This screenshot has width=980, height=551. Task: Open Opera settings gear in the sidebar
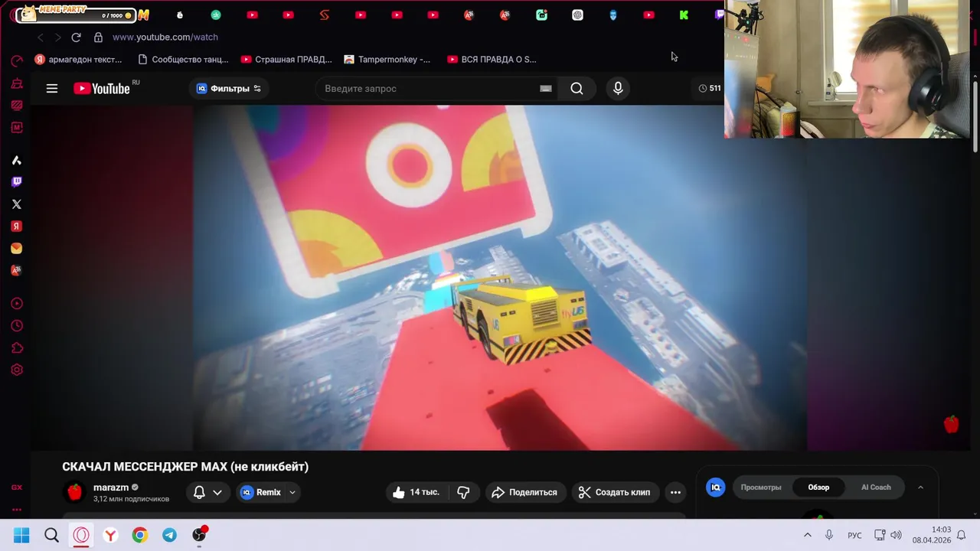[17, 370]
